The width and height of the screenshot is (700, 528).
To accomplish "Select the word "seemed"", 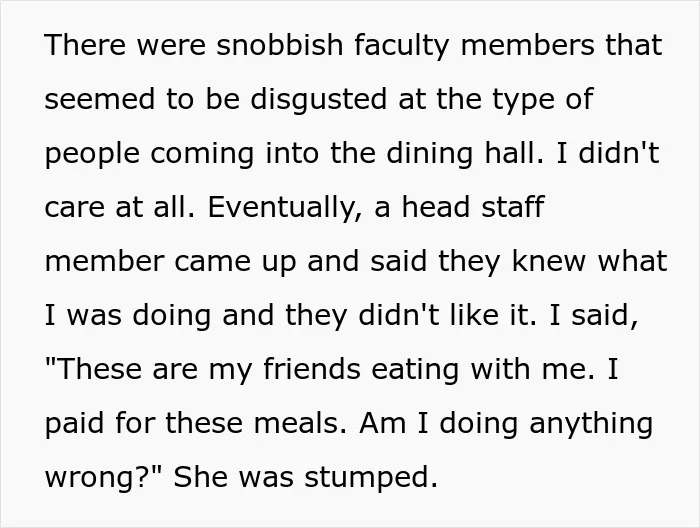I will click(100, 99).
